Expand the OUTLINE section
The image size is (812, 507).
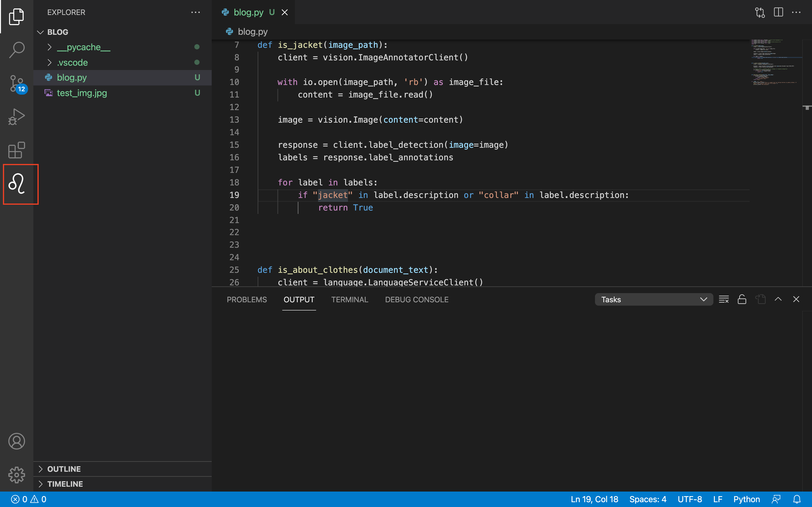[64, 469]
